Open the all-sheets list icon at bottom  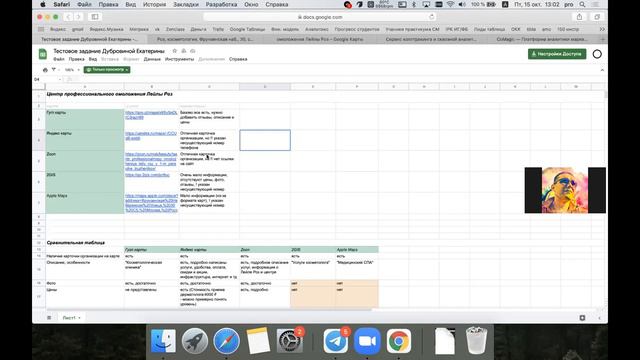49,318
